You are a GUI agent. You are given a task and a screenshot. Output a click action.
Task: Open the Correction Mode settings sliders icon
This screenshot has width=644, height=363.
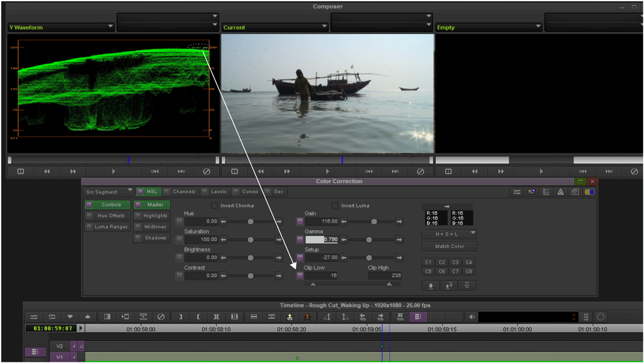pos(516,192)
